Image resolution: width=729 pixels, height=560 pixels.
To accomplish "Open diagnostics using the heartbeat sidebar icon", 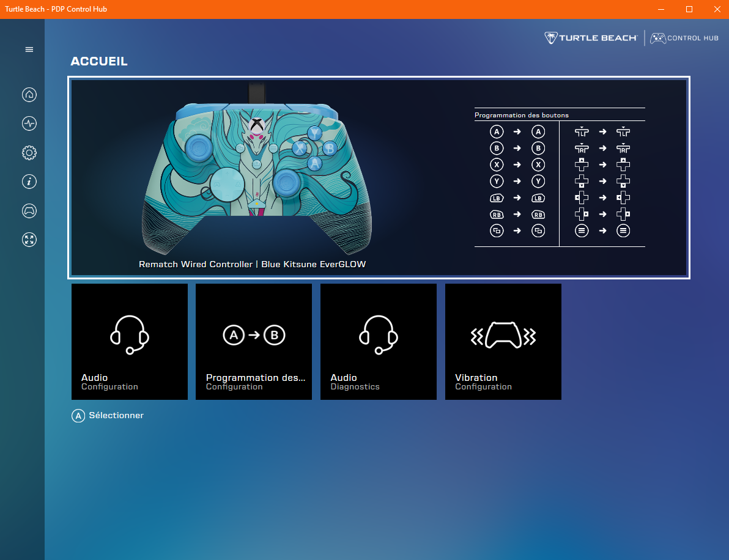I will click(x=29, y=123).
